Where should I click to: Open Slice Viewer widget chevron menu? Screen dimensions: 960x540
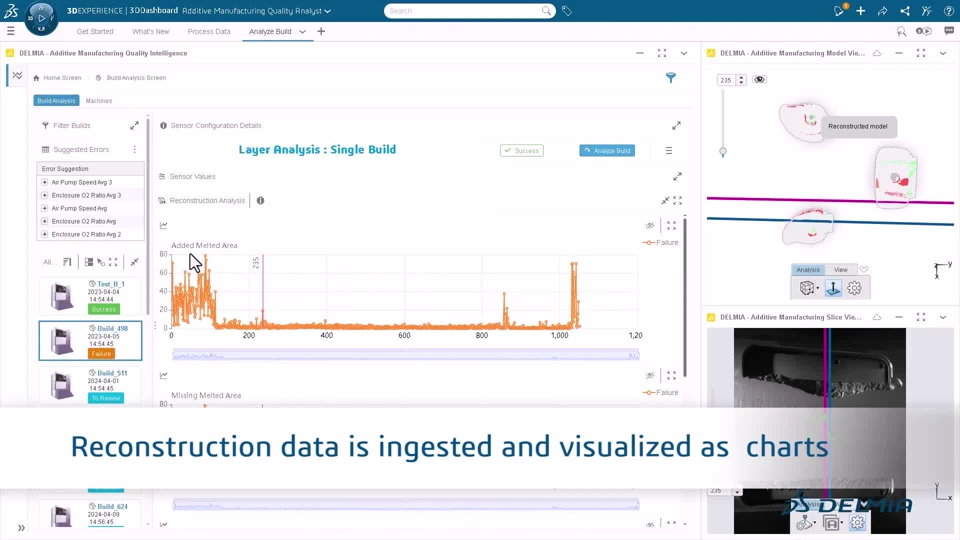pos(943,317)
